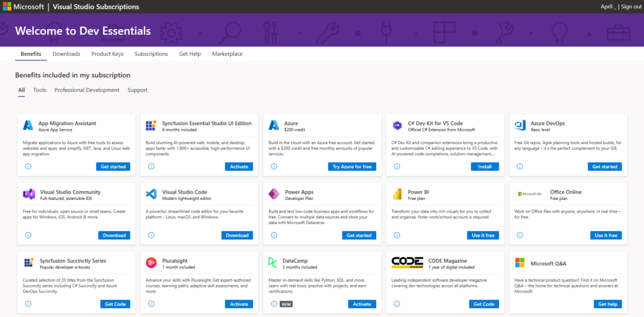
Task: Click the Microsoft logo in the header
Action: (7, 6)
